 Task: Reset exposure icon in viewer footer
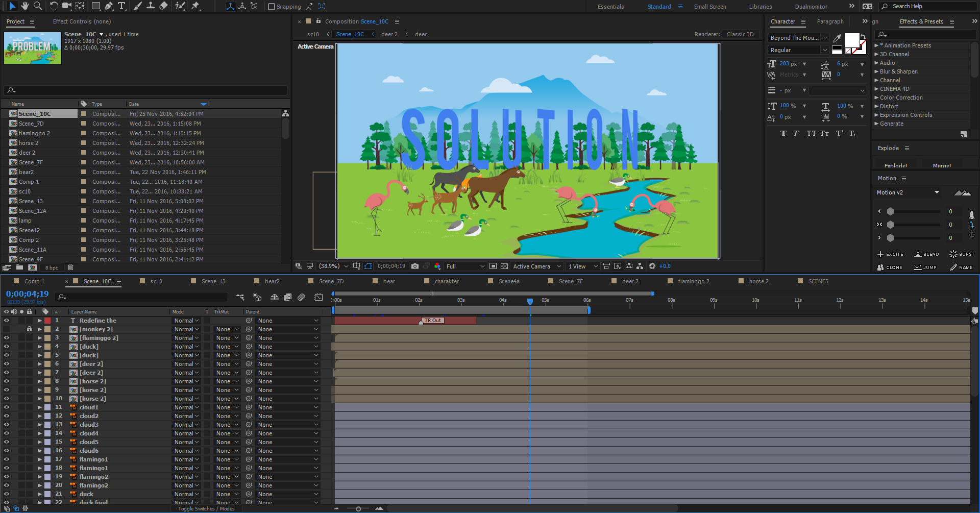(652, 266)
